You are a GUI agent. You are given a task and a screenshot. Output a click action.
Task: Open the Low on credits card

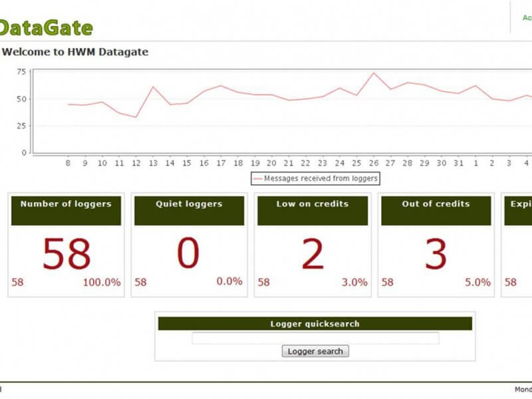click(x=313, y=245)
